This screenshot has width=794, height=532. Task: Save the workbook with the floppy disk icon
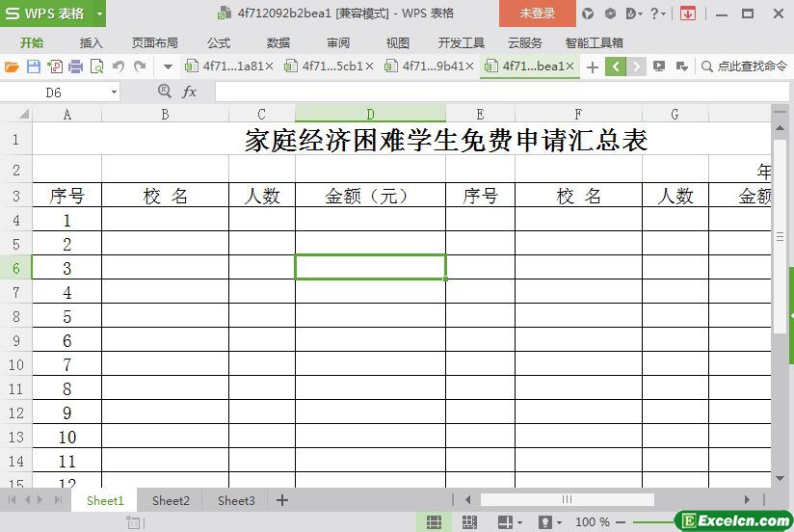tap(34, 66)
